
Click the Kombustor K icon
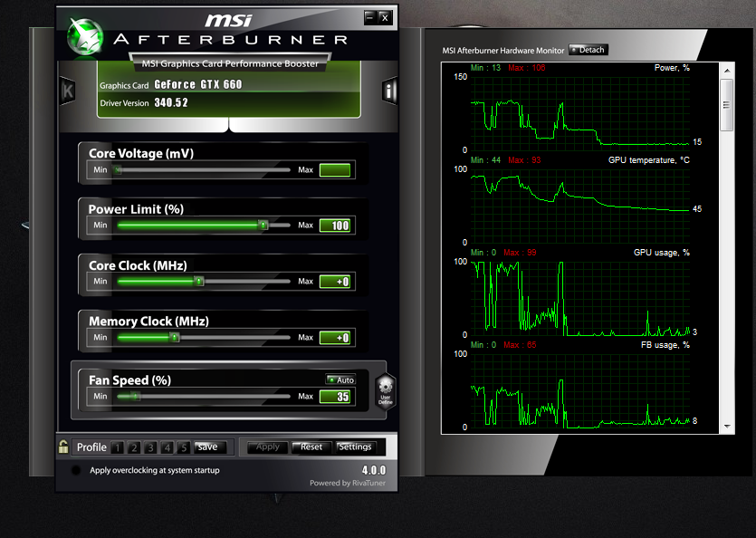pos(67,91)
